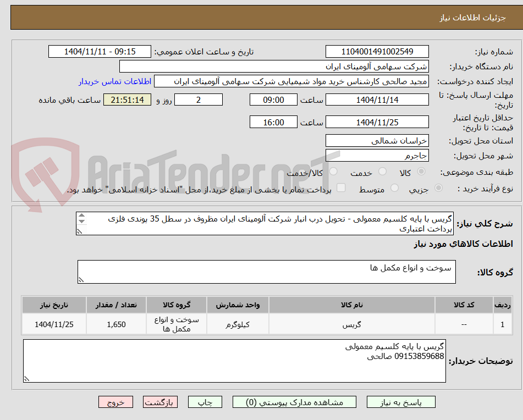Click the response deadline date 1404/11/14
Screen dimensions: 523x420
[x=377, y=100]
